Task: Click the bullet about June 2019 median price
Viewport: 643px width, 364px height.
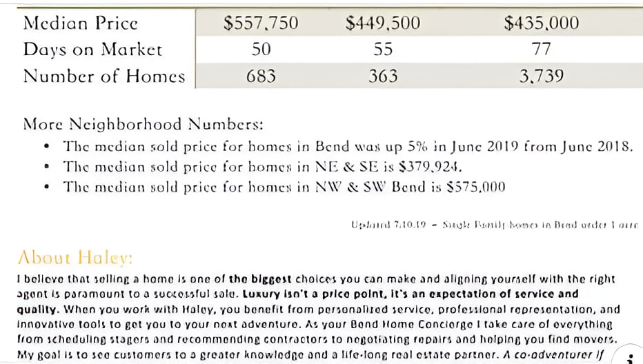Action: (348, 147)
